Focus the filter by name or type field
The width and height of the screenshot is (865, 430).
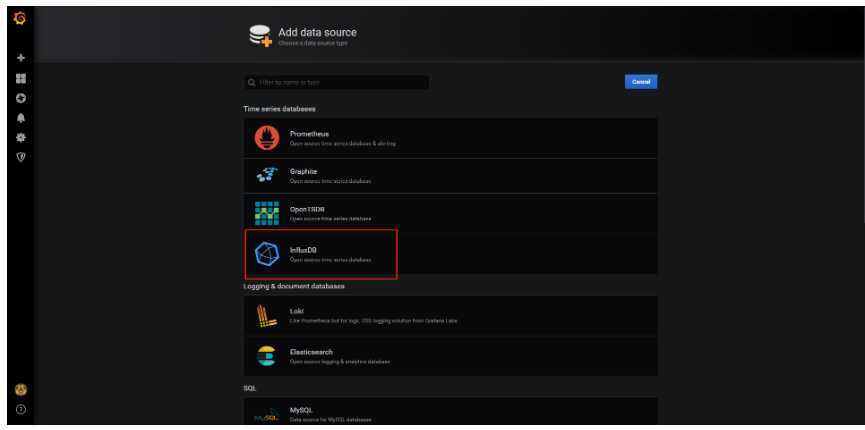click(337, 82)
